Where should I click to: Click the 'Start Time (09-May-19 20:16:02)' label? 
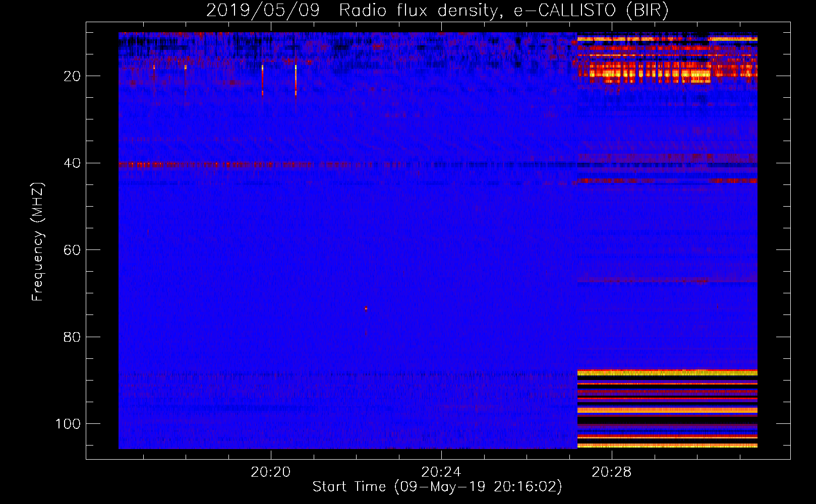point(437,487)
